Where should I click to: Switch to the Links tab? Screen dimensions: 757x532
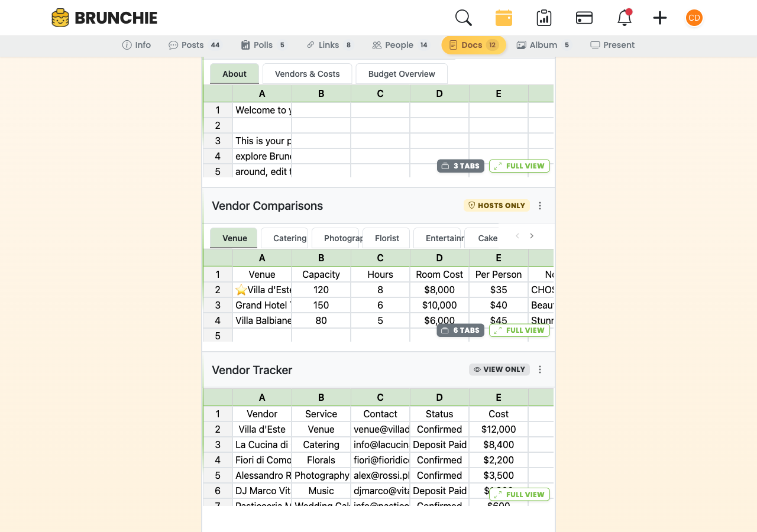tap(329, 45)
